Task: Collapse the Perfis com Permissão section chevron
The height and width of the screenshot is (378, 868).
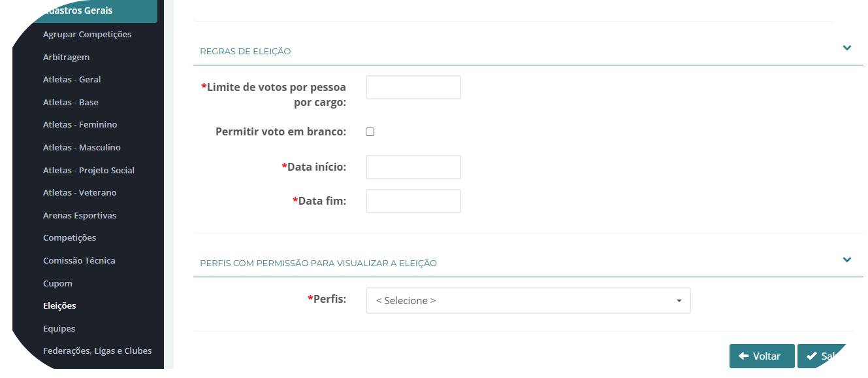Action: point(847,260)
